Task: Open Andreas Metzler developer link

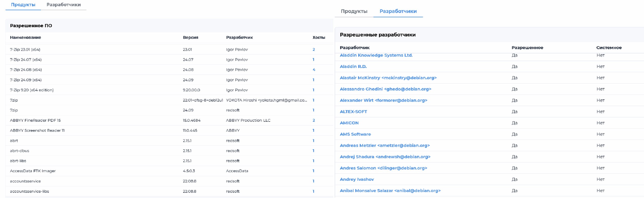Action: tap(385, 146)
